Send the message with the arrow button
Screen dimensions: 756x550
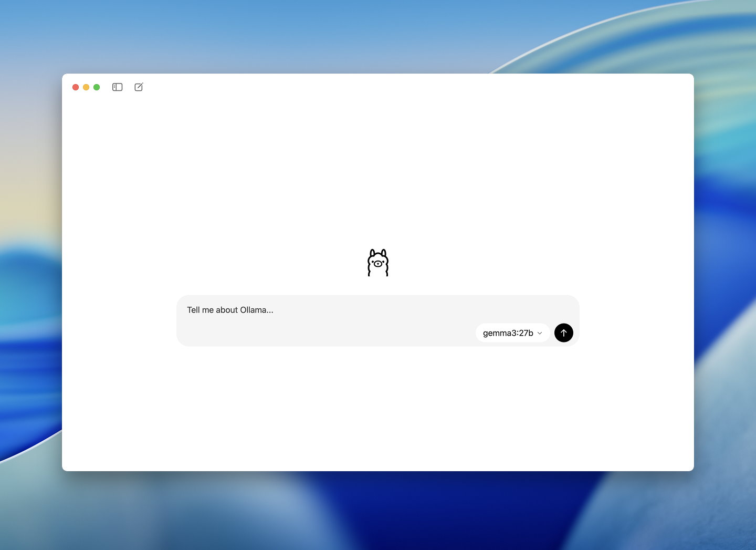(x=563, y=333)
